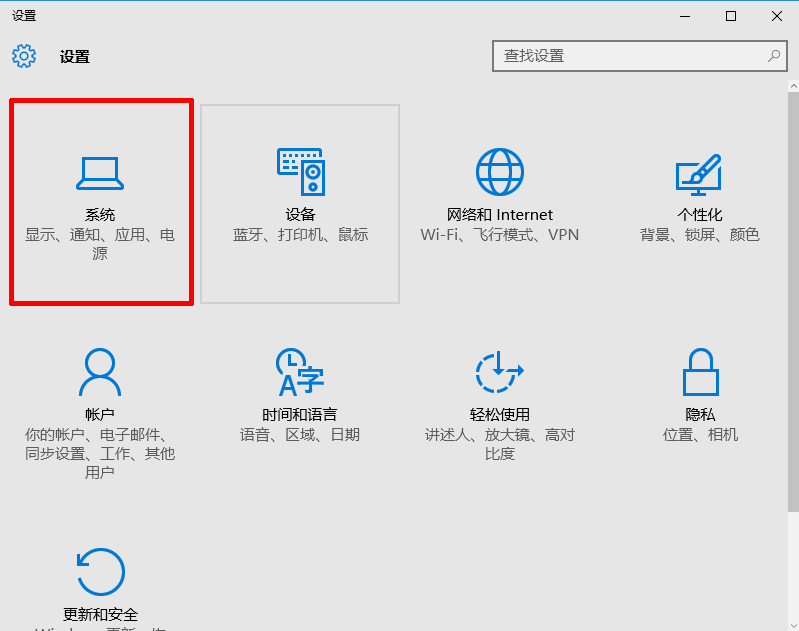Click the 语音、区域、日期 description text
The width and height of the screenshot is (799, 631).
pos(300,435)
